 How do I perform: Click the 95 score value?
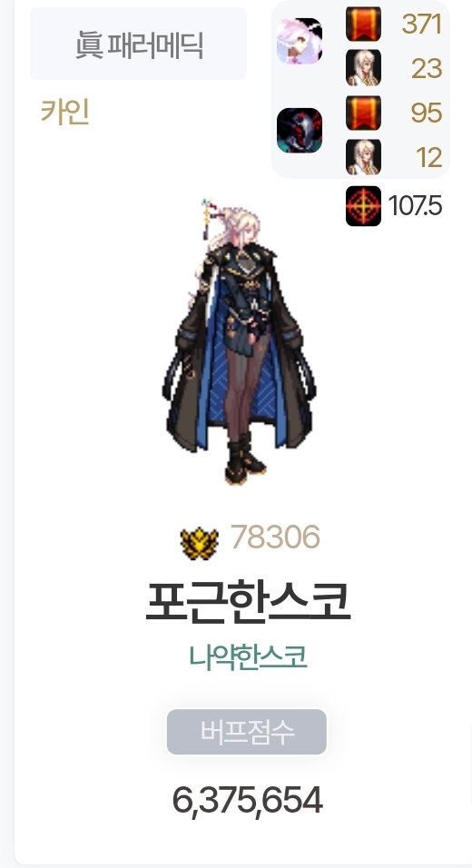point(426,113)
